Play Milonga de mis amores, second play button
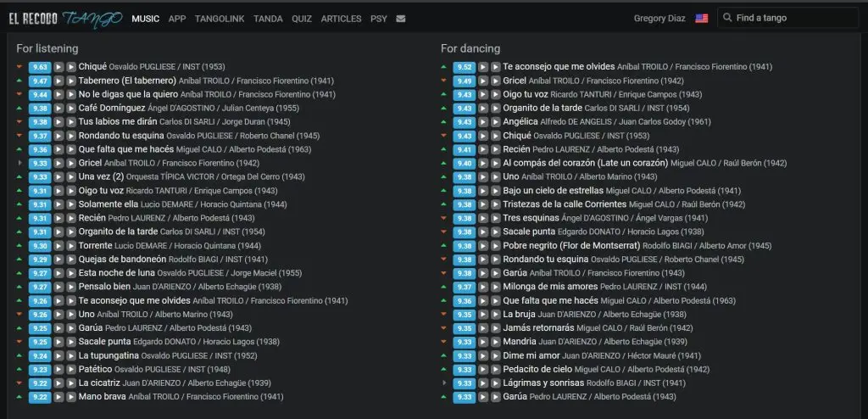The image size is (868, 419). 495,287
